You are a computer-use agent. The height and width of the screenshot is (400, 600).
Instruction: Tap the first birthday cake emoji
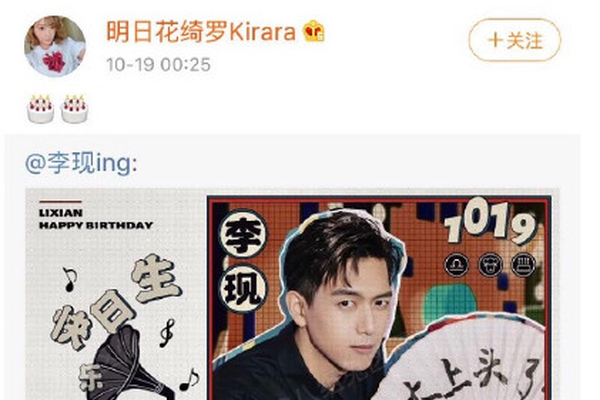tap(40, 109)
